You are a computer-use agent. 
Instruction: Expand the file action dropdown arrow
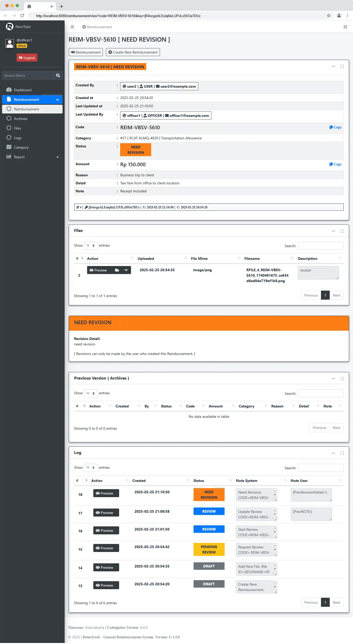coord(126,270)
